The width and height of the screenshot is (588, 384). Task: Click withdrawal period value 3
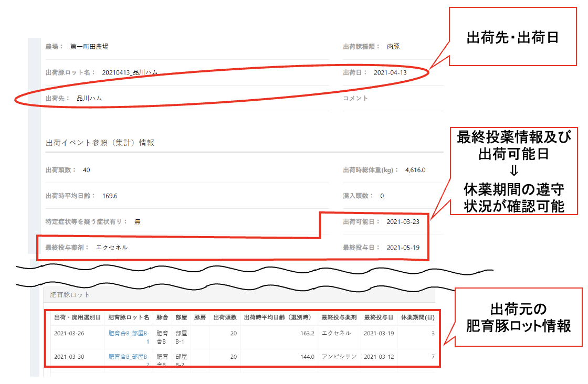click(x=433, y=333)
